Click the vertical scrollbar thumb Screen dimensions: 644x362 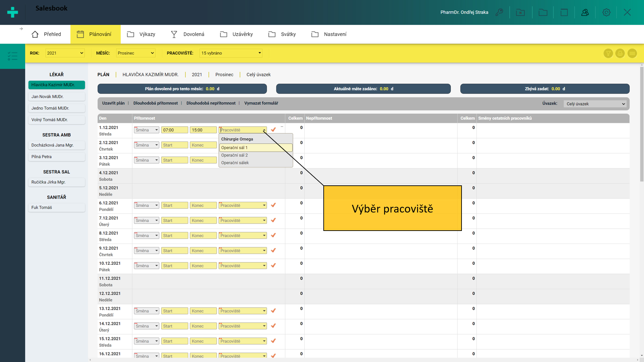pos(641,124)
